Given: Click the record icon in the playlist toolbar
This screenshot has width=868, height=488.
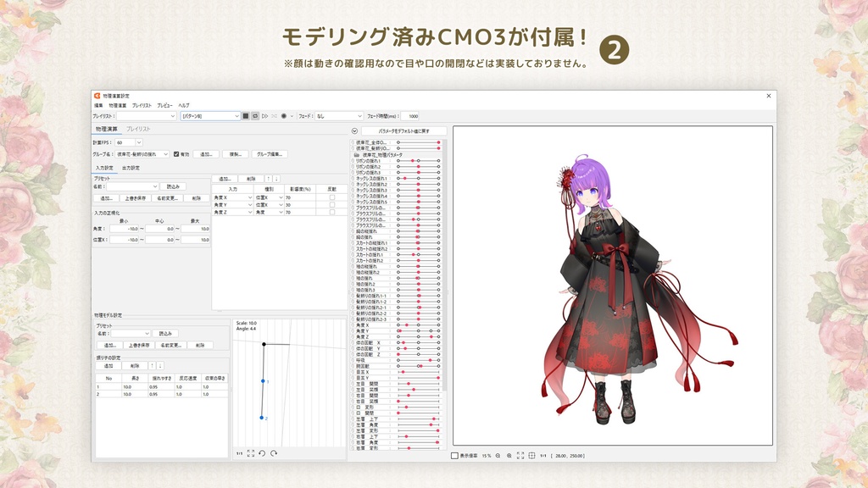Looking at the screenshot, I should point(282,116).
